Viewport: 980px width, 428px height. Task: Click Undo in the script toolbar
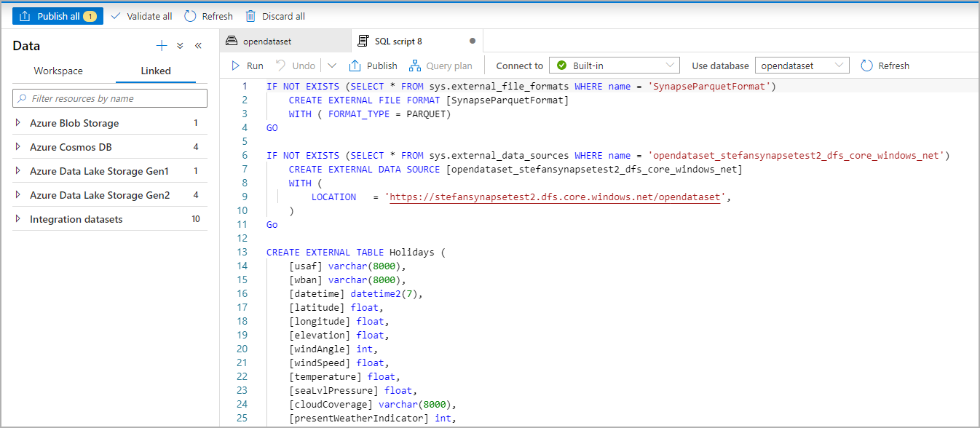pos(296,66)
